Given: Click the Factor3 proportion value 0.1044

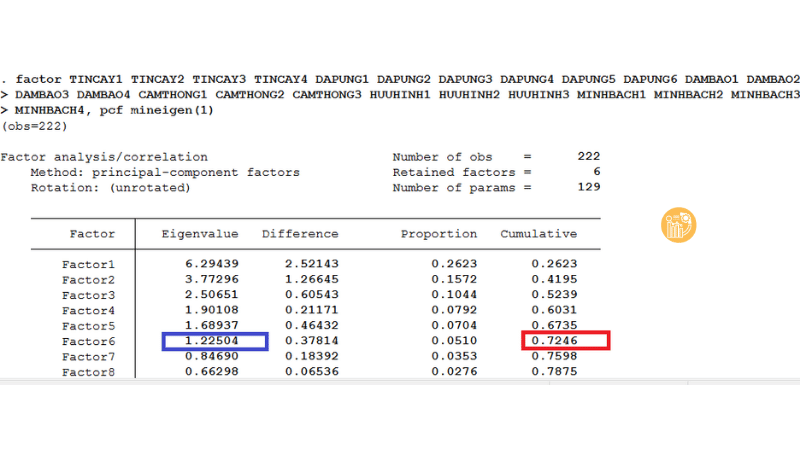Looking at the screenshot, I should 454,295.
